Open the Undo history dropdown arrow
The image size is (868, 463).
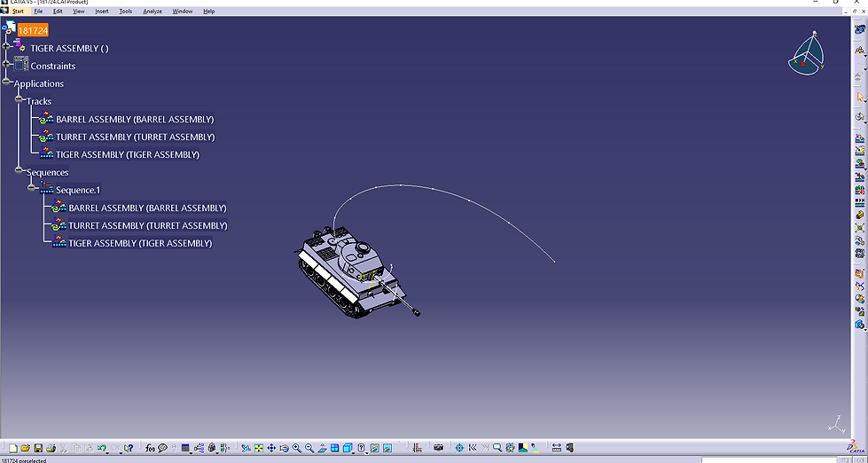coord(107,453)
